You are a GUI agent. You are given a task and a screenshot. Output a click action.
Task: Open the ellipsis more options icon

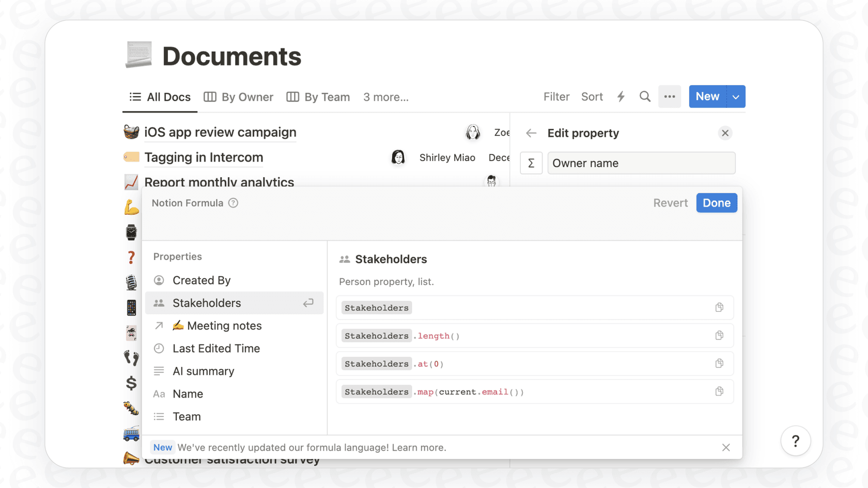point(670,96)
